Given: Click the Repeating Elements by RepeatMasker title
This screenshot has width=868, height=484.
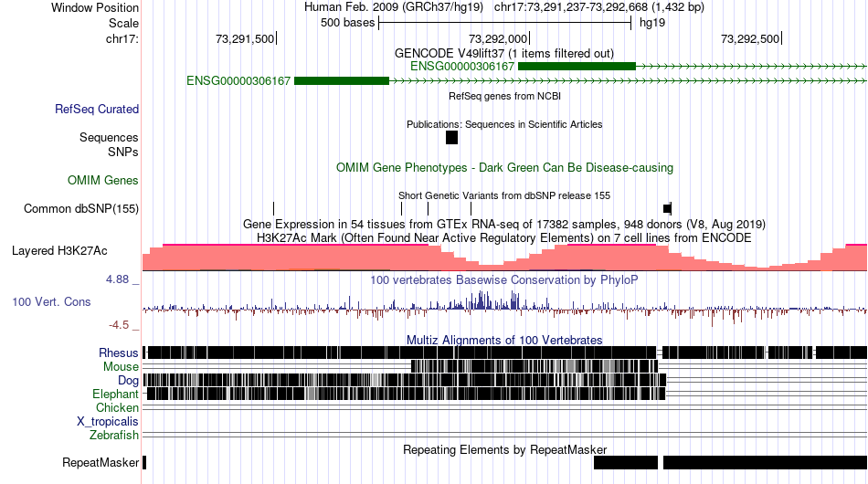Looking at the screenshot, I should pyautogui.click(x=504, y=449).
